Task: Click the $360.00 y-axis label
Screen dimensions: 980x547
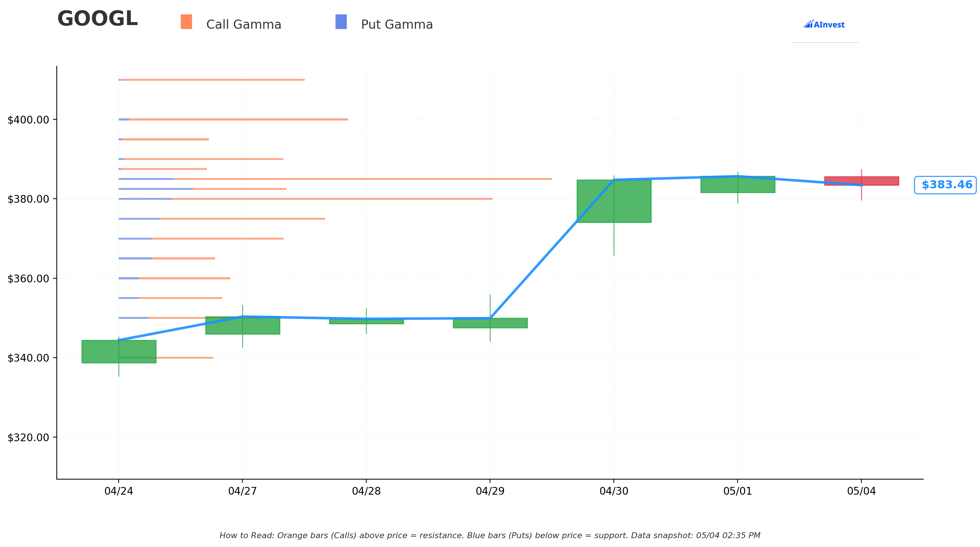Action: (x=28, y=279)
